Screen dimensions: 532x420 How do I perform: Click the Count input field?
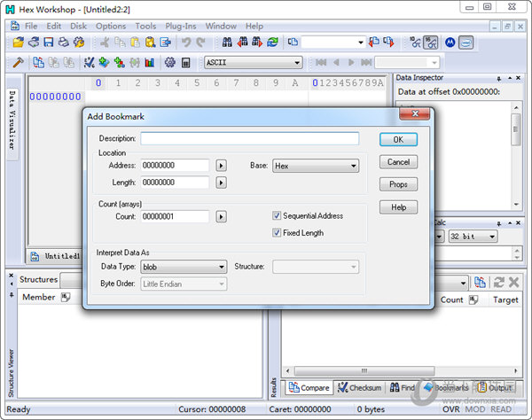point(175,216)
